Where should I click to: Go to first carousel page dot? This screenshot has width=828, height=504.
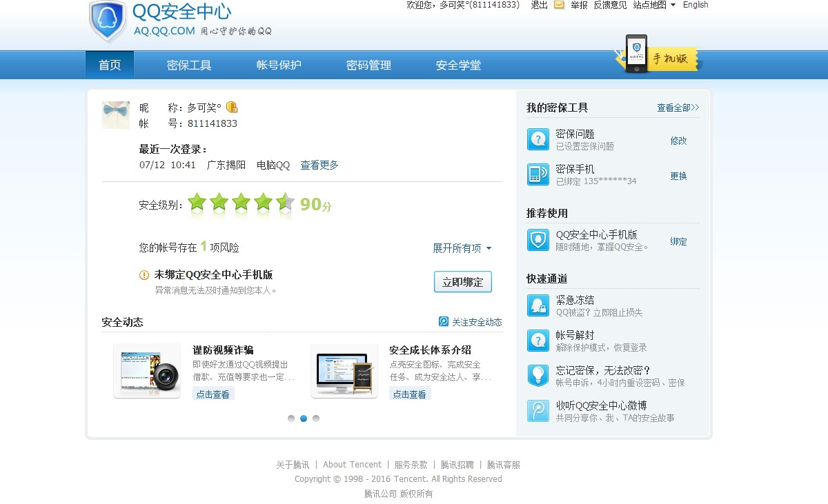click(291, 419)
